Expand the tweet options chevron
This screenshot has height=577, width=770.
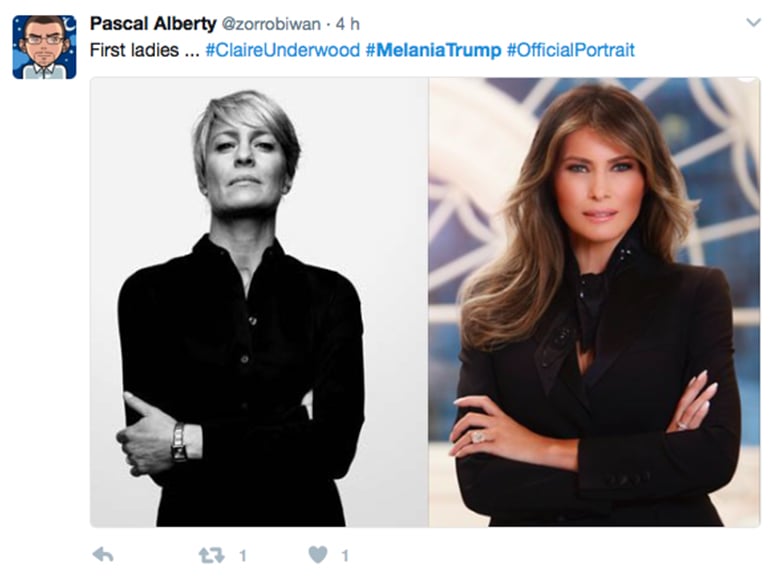click(752, 22)
